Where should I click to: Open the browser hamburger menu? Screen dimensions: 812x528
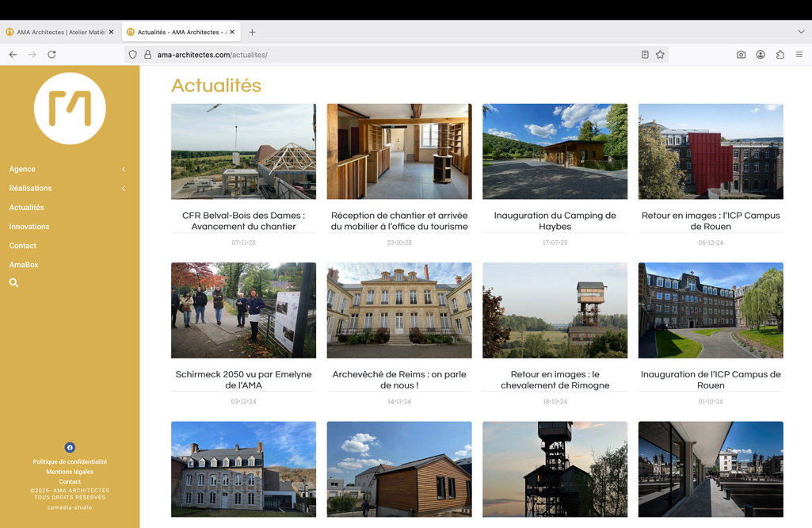coord(799,55)
